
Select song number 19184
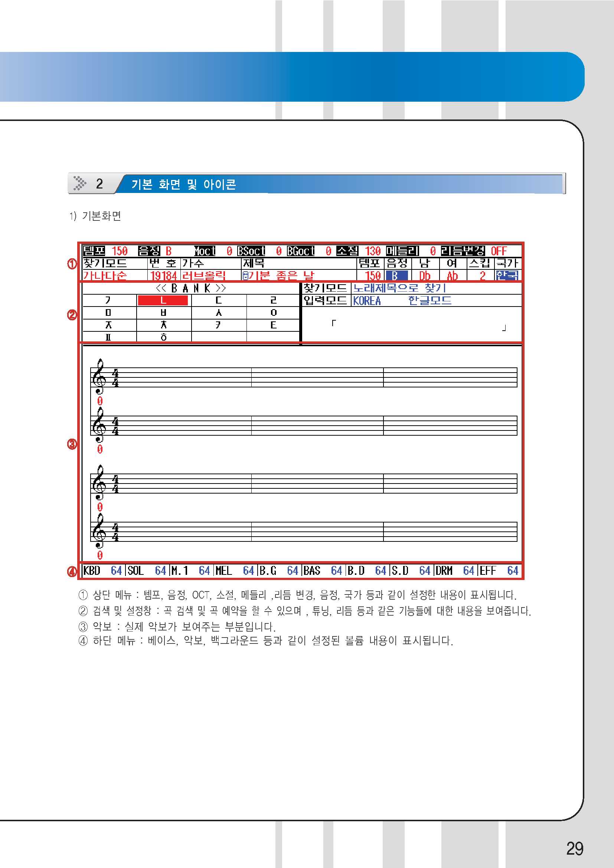click(x=163, y=275)
